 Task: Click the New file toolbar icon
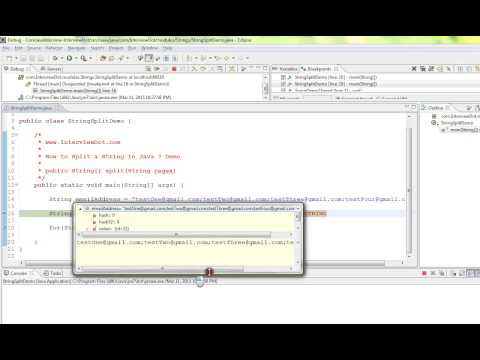(x=9, y=58)
